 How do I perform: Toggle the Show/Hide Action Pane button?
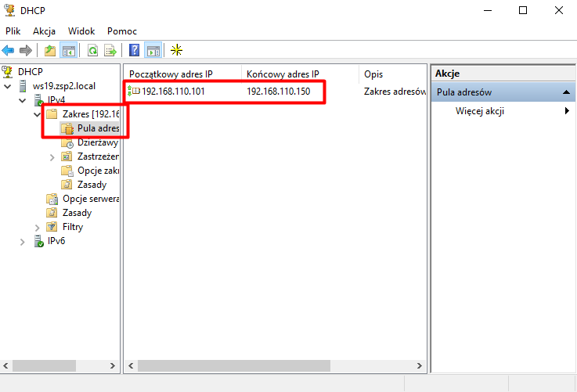(153, 51)
